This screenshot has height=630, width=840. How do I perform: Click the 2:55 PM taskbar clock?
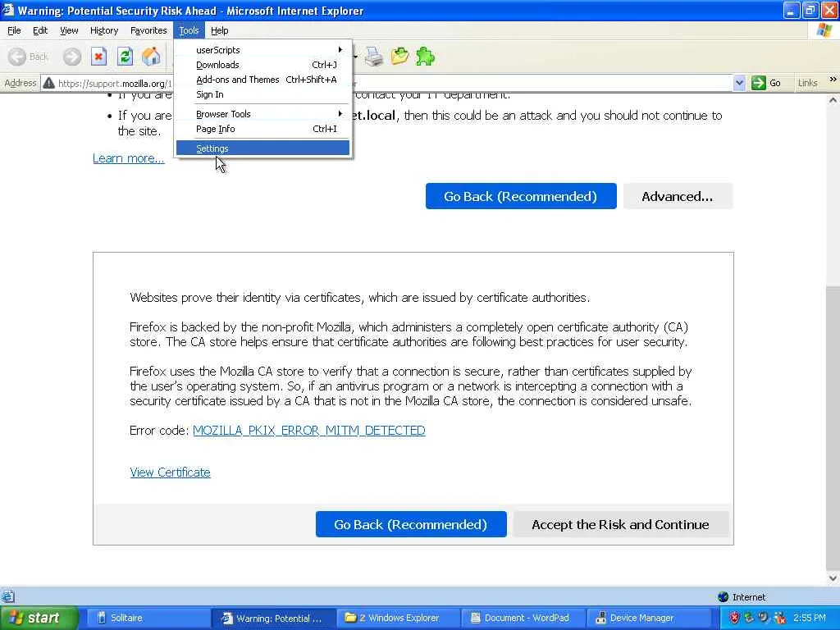coord(810,618)
